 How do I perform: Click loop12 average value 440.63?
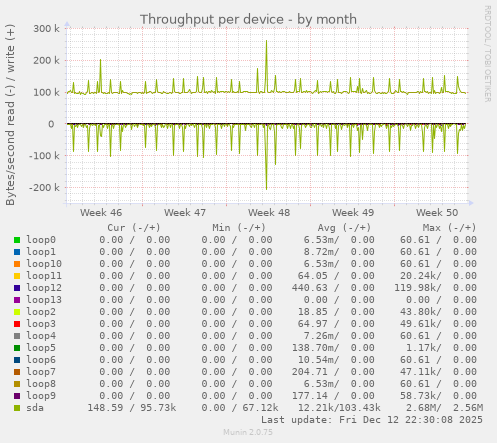pos(310,288)
